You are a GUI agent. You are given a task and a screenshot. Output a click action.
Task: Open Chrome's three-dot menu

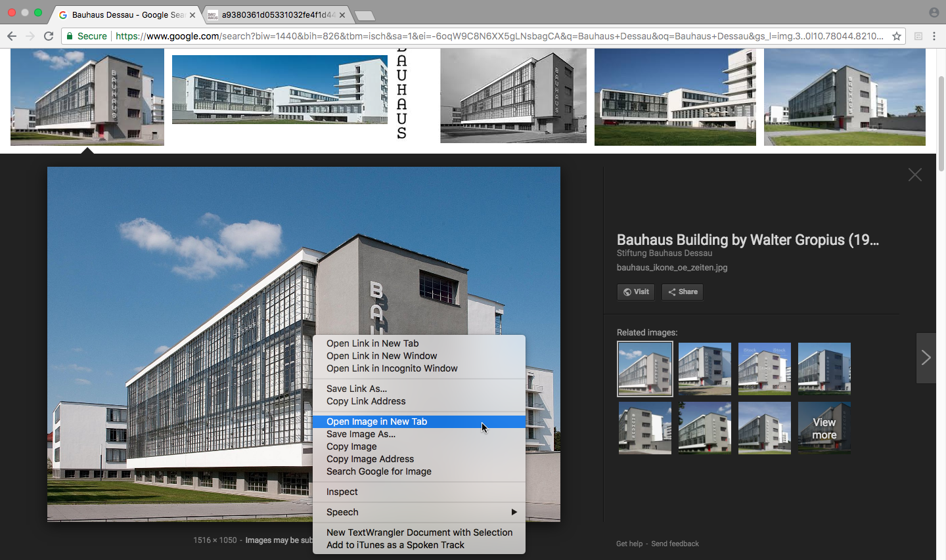tap(934, 36)
